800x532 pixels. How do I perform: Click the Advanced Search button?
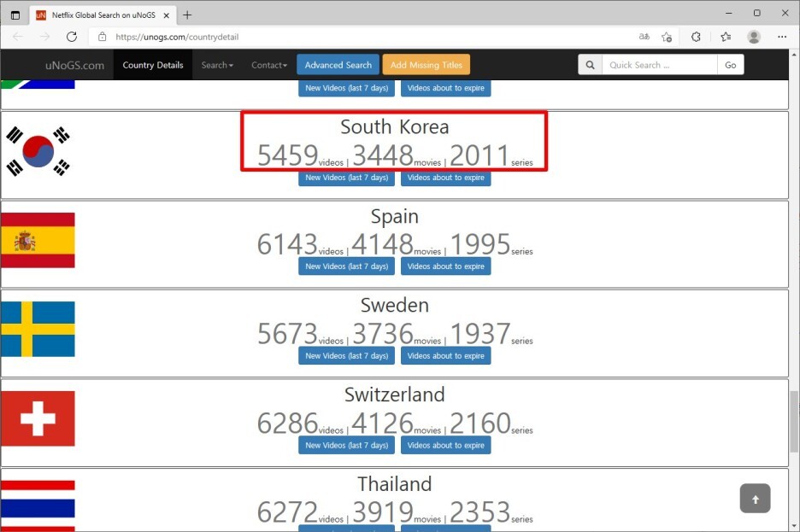click(x=338, y=65)
